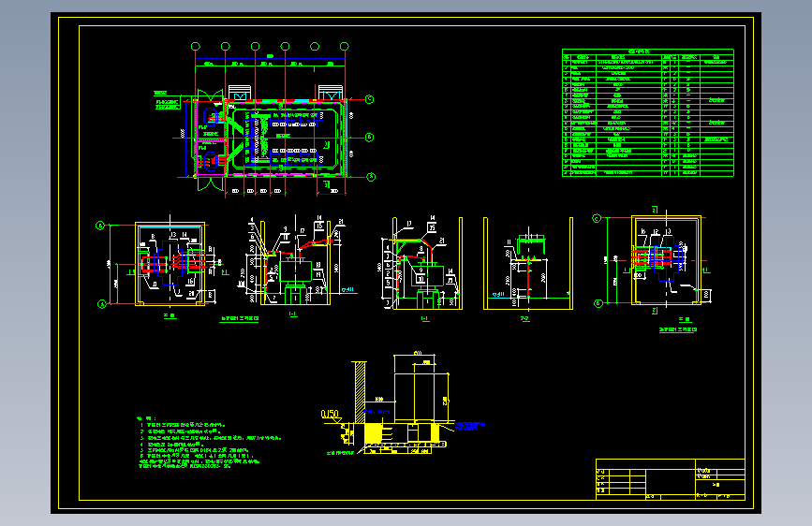Click the yellow title block at bottom right

pyautogui.click(x=670, y=479)
